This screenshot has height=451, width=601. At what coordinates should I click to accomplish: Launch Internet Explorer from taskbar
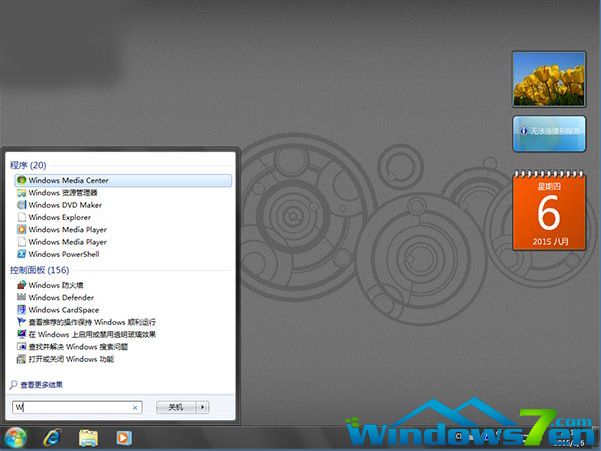[53, 438]
